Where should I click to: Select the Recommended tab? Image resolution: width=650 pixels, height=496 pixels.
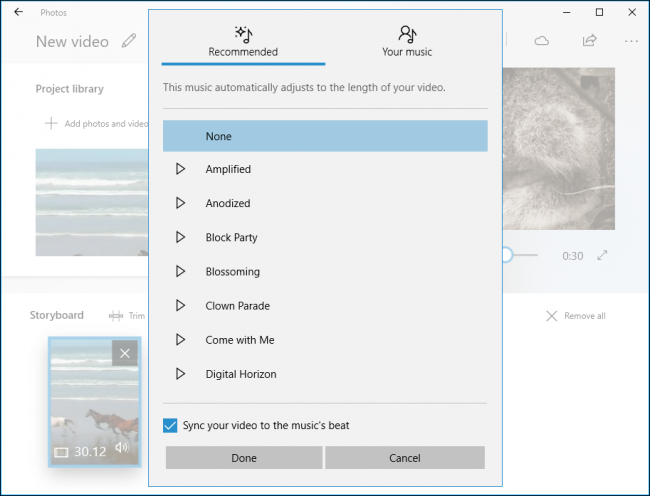(243, 41)
